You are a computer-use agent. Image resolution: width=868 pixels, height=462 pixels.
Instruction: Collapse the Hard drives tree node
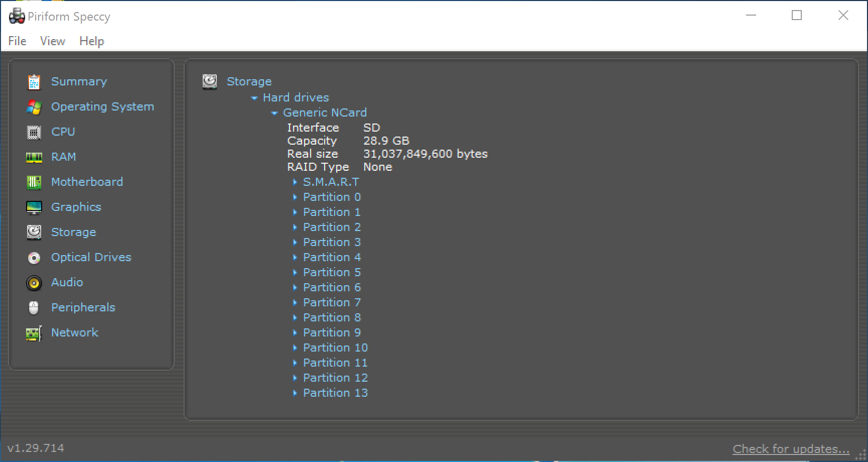coord(254,98)
